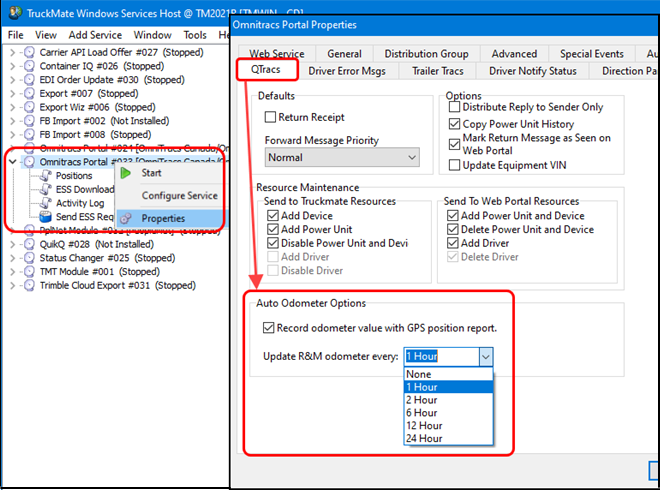Open Forward Message Priority dropdown
Viewport: 660px width, 490px height.
(x=342, y=157)
